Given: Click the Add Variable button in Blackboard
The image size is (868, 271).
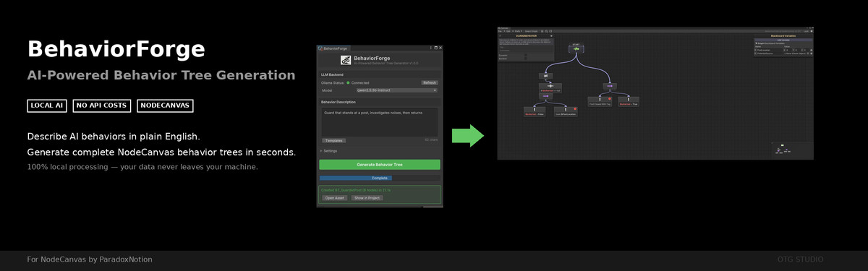Looking at the screenshot, I should point(783,40).
